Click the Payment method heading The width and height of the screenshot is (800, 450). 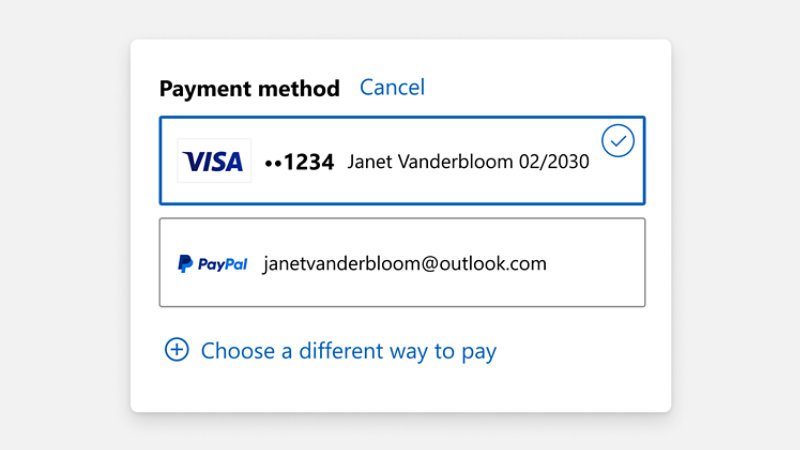click(x=249, y=89)
